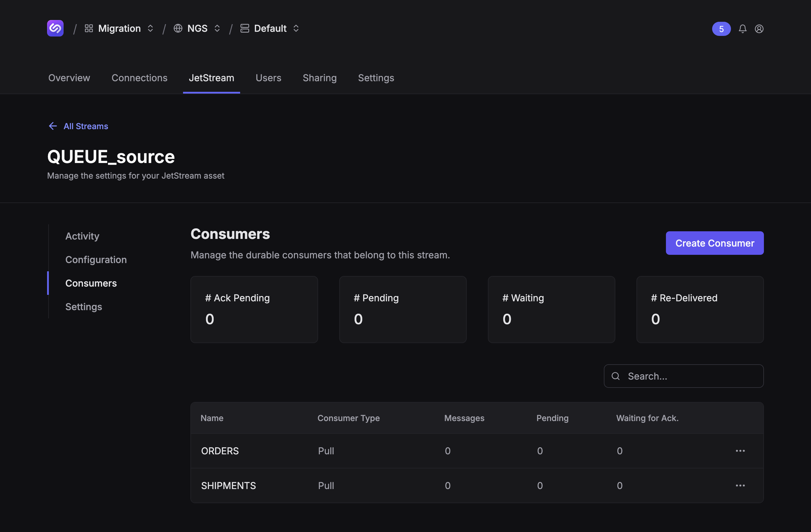Open the ORDERS consumer row
The height and width of the screenshot is (532, 811).
[x=220, y=451]
